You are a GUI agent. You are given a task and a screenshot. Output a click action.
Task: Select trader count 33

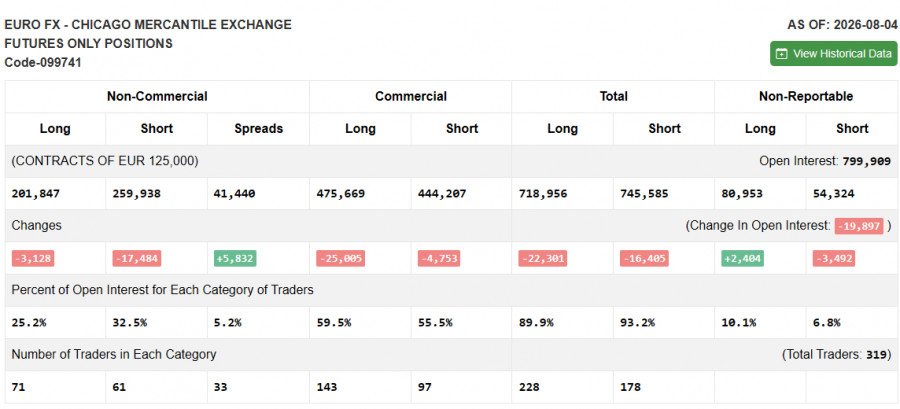click(x=220, y=387)
